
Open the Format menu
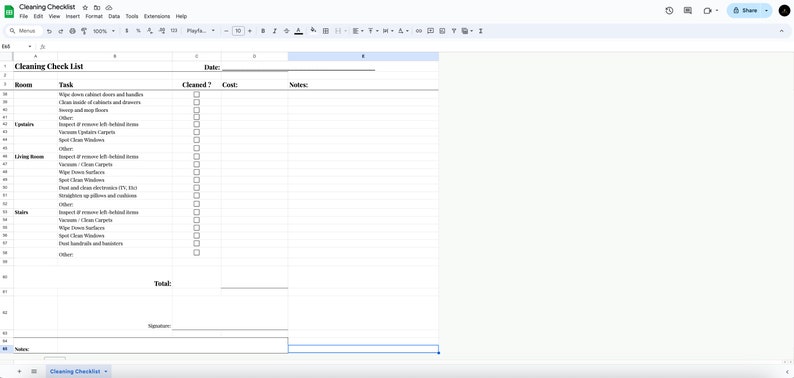pos(94,16)
